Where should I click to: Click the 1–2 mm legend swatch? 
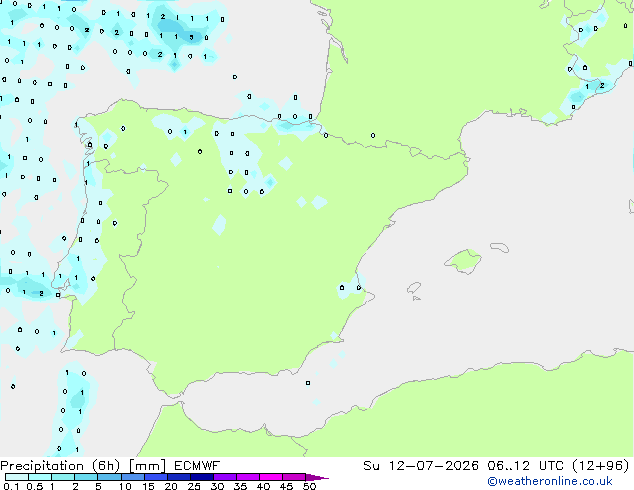(63, 477)
